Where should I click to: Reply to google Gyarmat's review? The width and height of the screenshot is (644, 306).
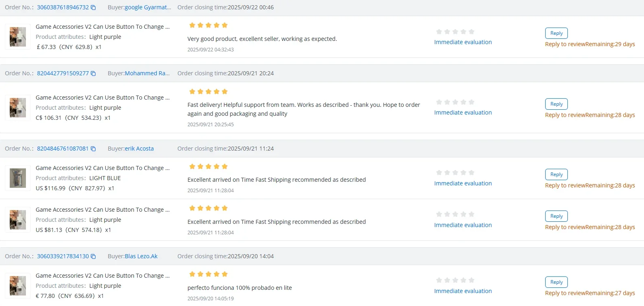556,33
